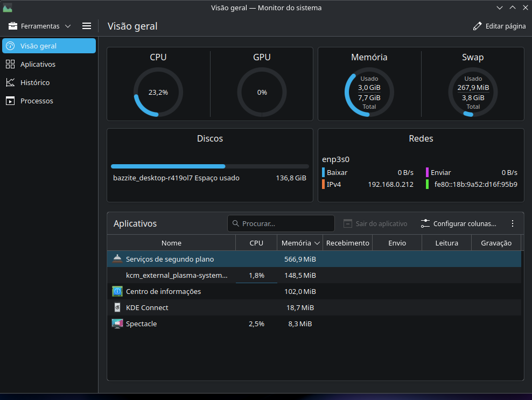Click the Histórico chart icon

[x=10, y=82]
